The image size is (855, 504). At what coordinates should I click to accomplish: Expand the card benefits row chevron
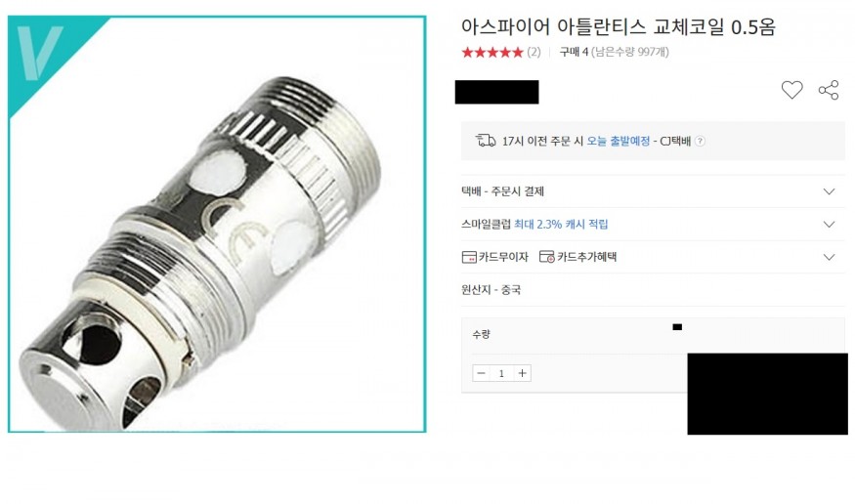(829, 257)
